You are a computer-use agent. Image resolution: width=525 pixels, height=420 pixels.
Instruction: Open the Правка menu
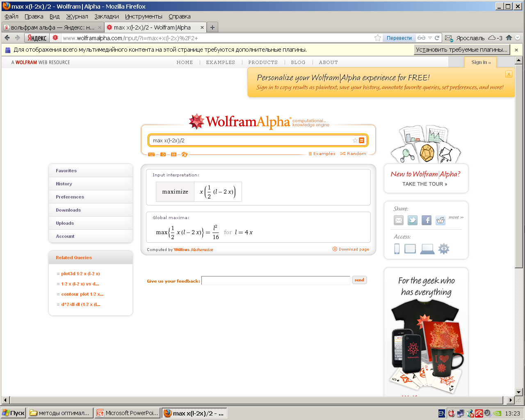pos(34,16)
